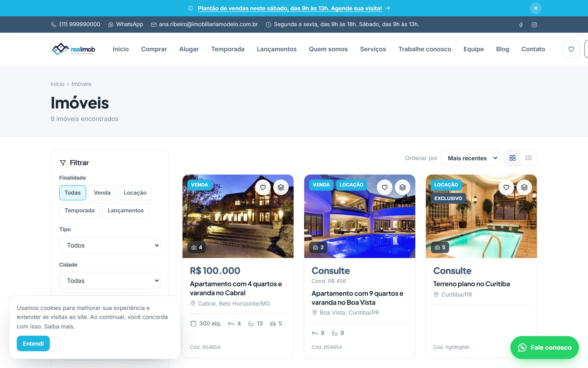The height and width of the screenshot is (368, 588).
Task: Open Apartamento com 9 quartos listing title
Action: (x=357, y=298)
